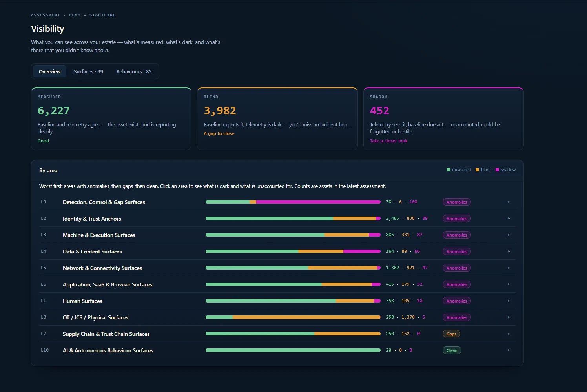Screen dimensions: 587x392
Task: Click the OT / ICS / Physical Surfaces bar
Action: 293,317
